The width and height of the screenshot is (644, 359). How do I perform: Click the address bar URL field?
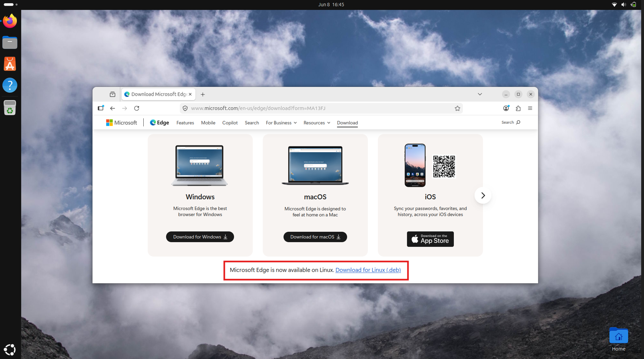point(320,108)
